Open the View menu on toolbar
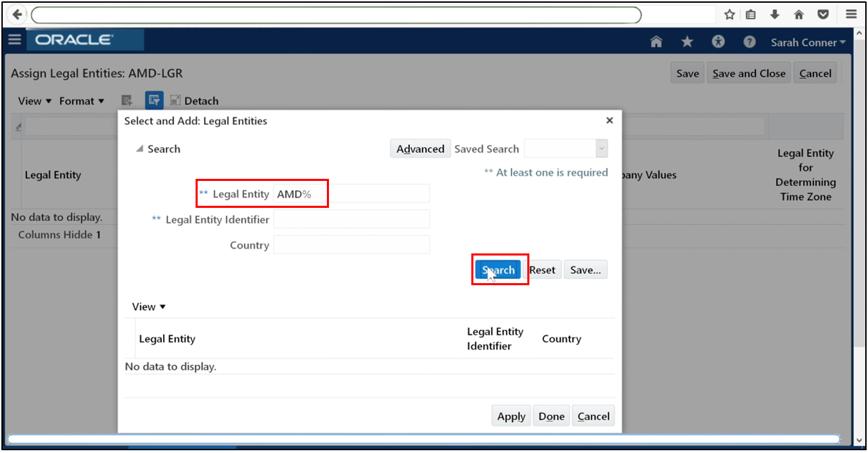 pyautogui.click(x=33, y=100)
